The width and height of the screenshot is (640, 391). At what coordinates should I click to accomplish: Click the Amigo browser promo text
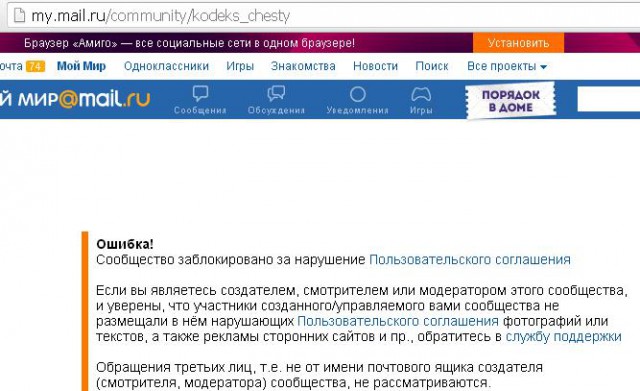(x=189, y=43)
